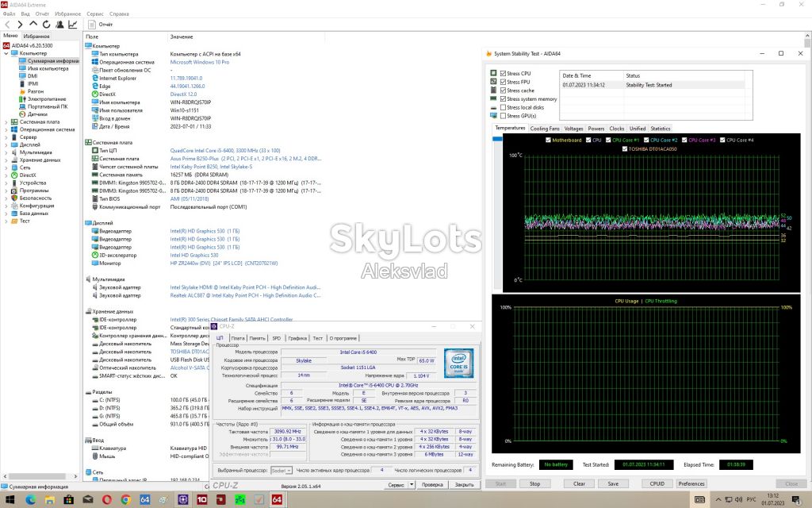Open Preferences in Stability Test
This screenshot has width=812, height=508.
(x=691, y=483)
